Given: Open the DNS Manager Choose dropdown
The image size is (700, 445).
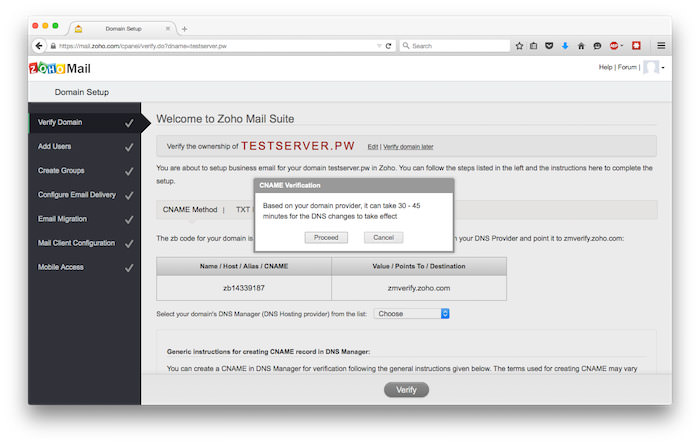Looking at the screenshot, I should [x=411, y=314].
